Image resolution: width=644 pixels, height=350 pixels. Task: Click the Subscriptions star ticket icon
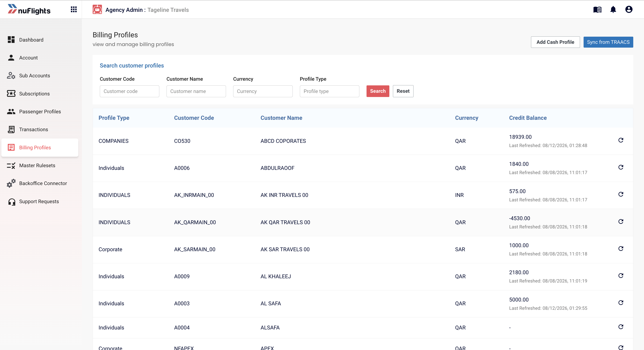coord(11,94)
